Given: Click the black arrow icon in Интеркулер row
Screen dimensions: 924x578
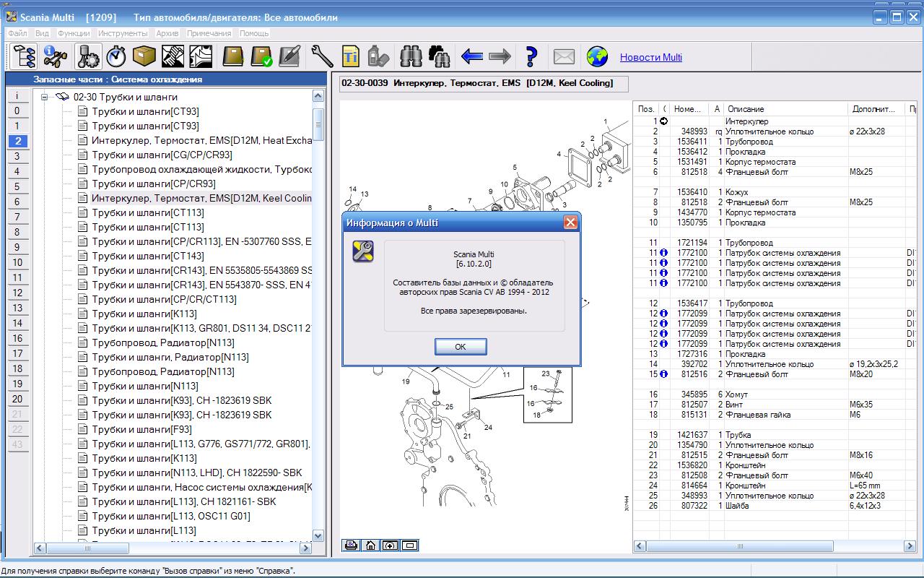Looking at the screenshot, I should [663, 121].
